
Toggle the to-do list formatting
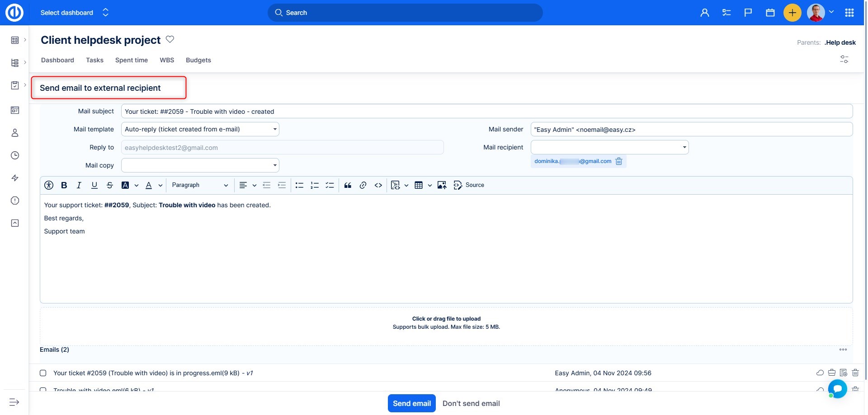(x=330, y=185)
